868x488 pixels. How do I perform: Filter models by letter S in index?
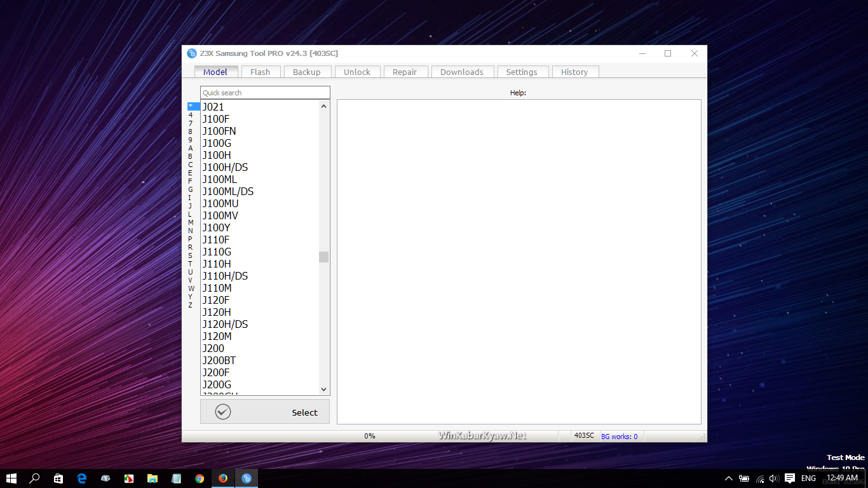[190, 255]
